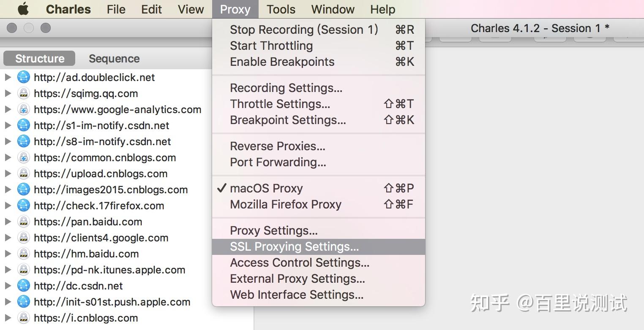Open the Apple menu
The width and height of the screenshot is (644, 330).
tap(23, 9)
